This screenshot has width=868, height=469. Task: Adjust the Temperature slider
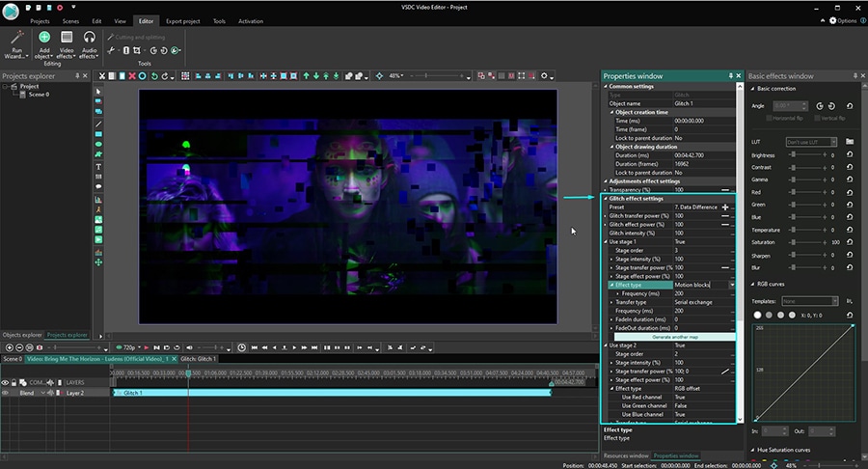click(809, 230)
